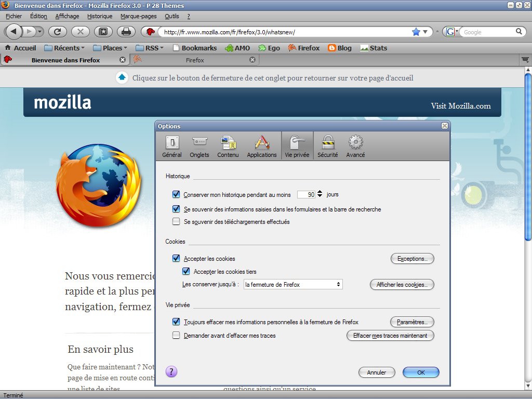Toggle Accepter les cookies tiers checkbox
Viewport: 532px width, 399px height.
186,271
